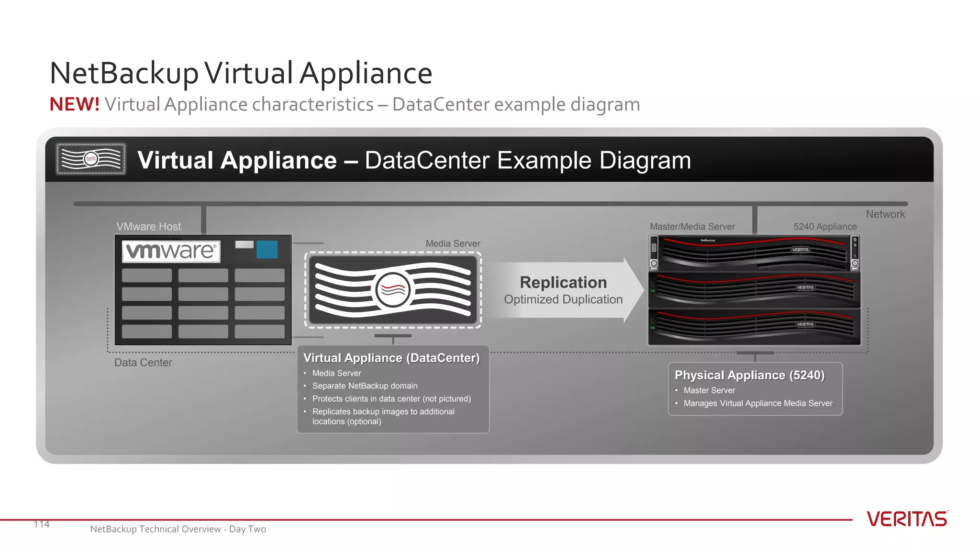The width and height of the screenshot is (980, 551).
Task: Select the VMware logo on host
Action: click(x=171, y=251)
